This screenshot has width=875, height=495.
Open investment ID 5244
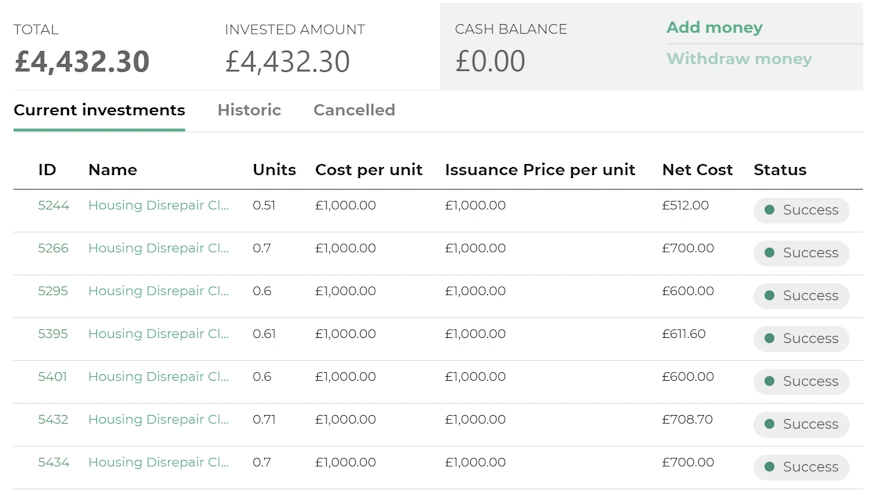tap(53, 206)
